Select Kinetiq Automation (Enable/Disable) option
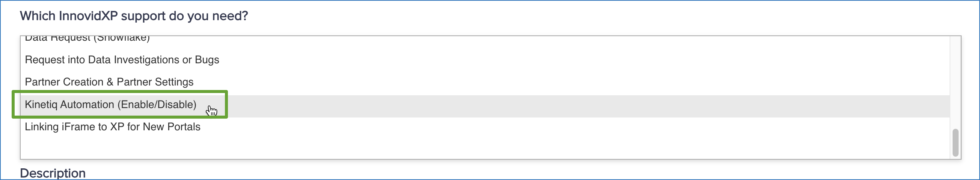 click(x=110, y=104)
